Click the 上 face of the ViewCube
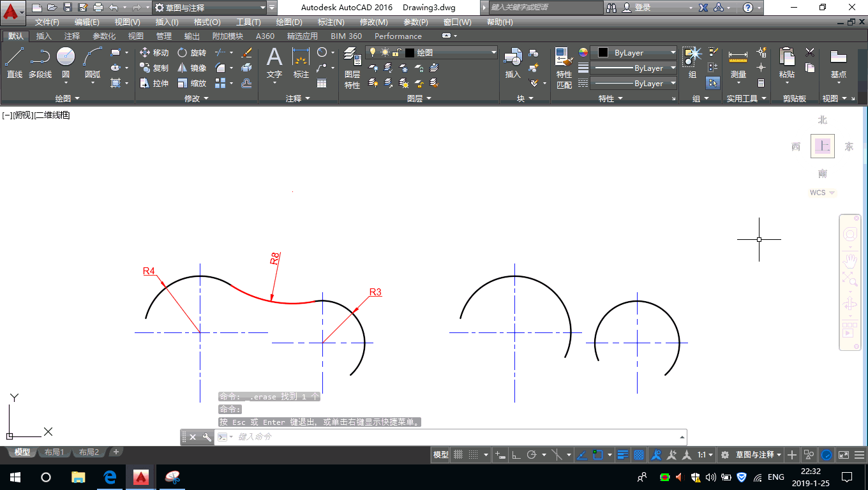 click(x=823, y=146)
